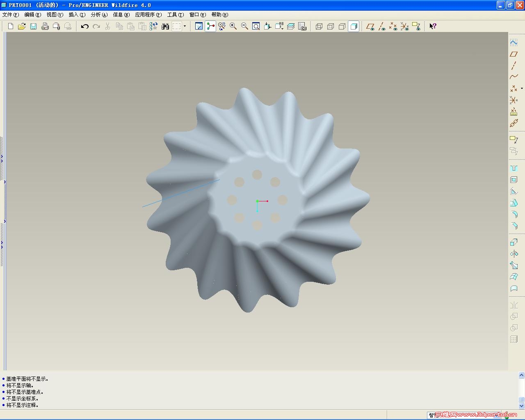This screenshot has height=420, width=525.
Task: Select the boundary blend tool
Action: click(514, 277)
